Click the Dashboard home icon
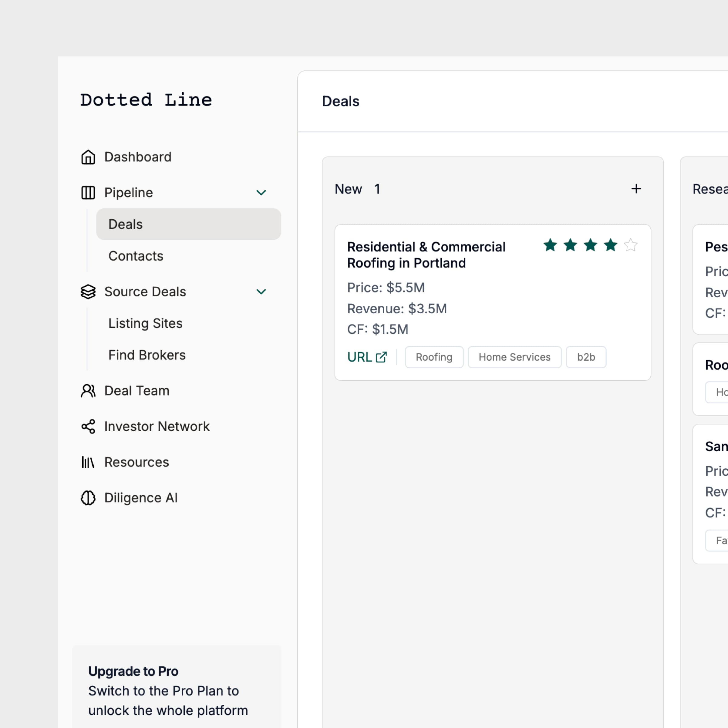 coord(88,157)
